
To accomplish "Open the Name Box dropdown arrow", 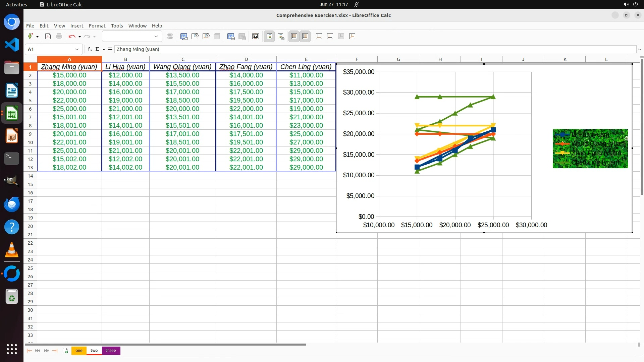I will pos(77,49).
